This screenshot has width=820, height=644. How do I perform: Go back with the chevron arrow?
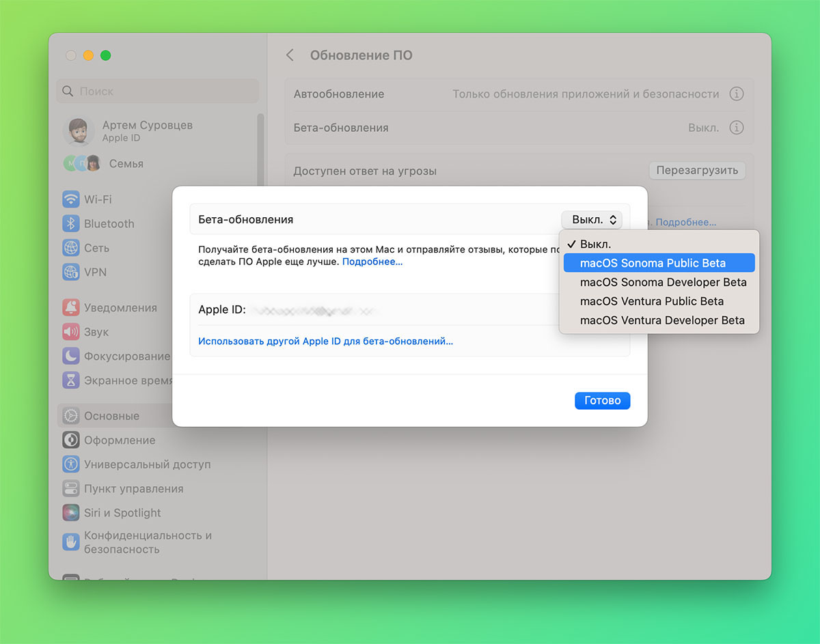(x=290, y=55)
